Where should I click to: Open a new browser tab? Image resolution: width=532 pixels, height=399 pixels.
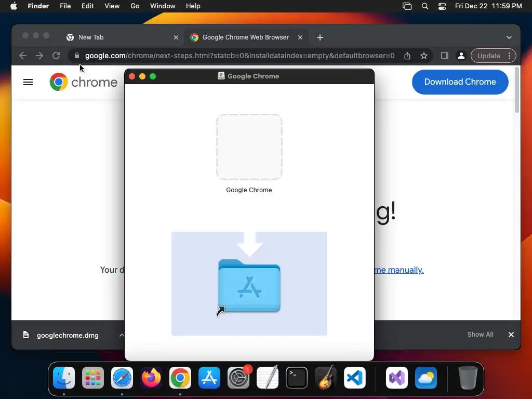[320, 37]
